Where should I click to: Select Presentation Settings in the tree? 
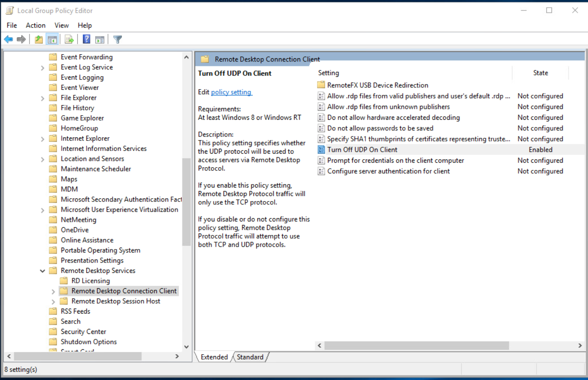click(92, 261)
